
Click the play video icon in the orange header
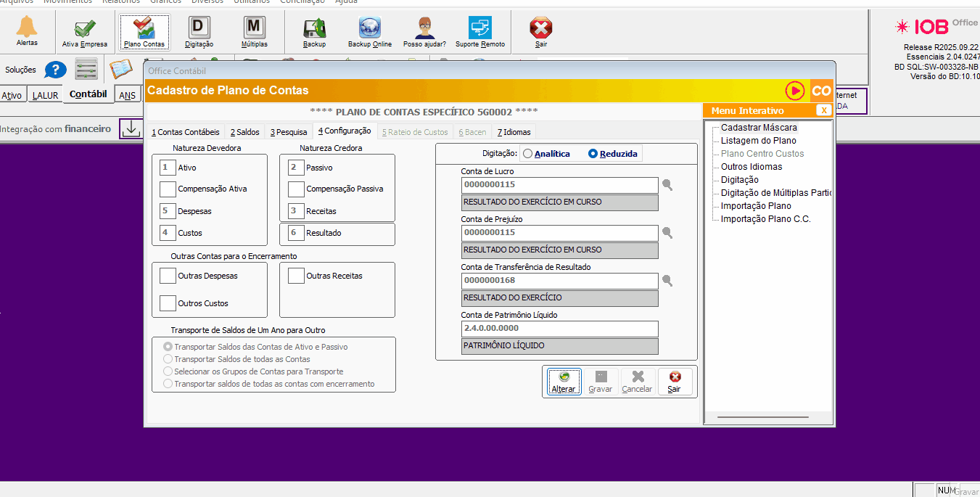pyautogui.click(x=795, y=91)
